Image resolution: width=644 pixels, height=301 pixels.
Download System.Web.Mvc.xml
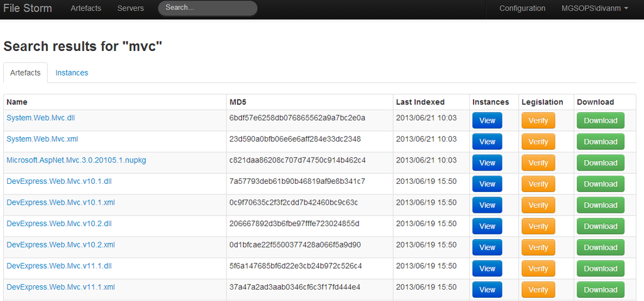click(x=601, y=142)
